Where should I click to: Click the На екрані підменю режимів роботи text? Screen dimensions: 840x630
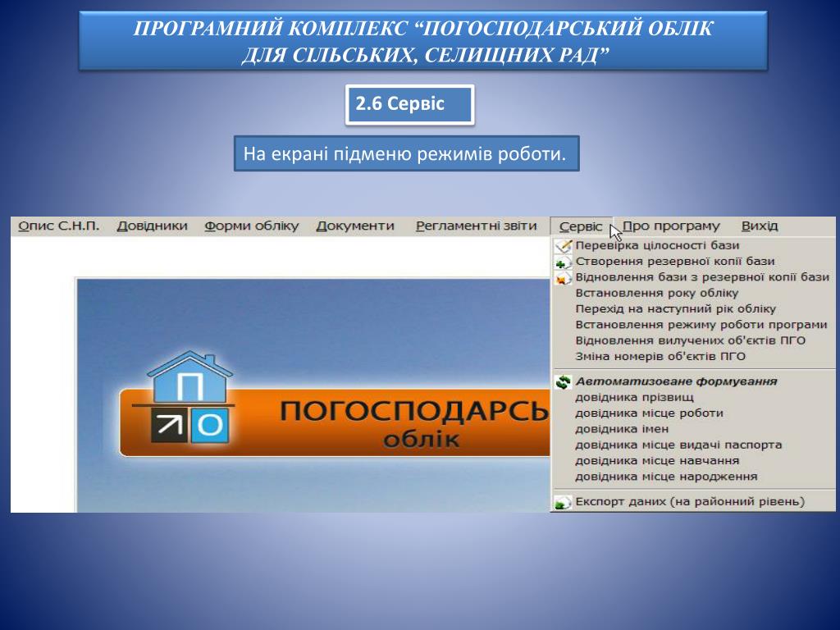pyautogui.click(x=405, y=154)
